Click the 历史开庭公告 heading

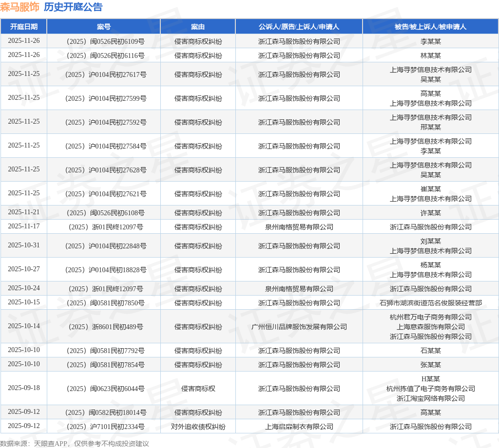[x=73, y=7]
